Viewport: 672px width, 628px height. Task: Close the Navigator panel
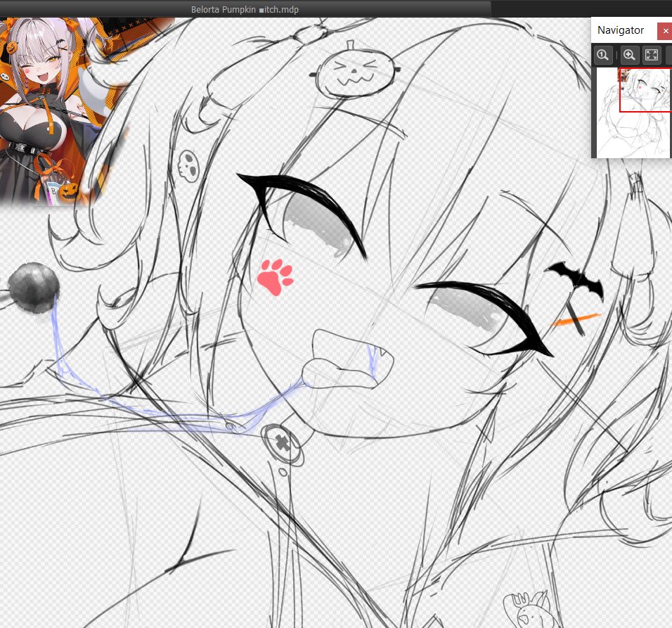point(665,31)
